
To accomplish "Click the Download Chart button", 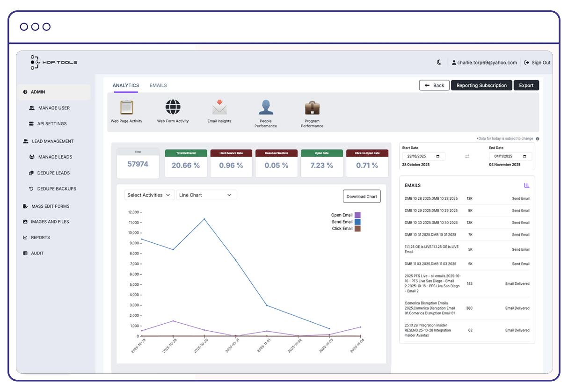I will click(x=362, y=196).
